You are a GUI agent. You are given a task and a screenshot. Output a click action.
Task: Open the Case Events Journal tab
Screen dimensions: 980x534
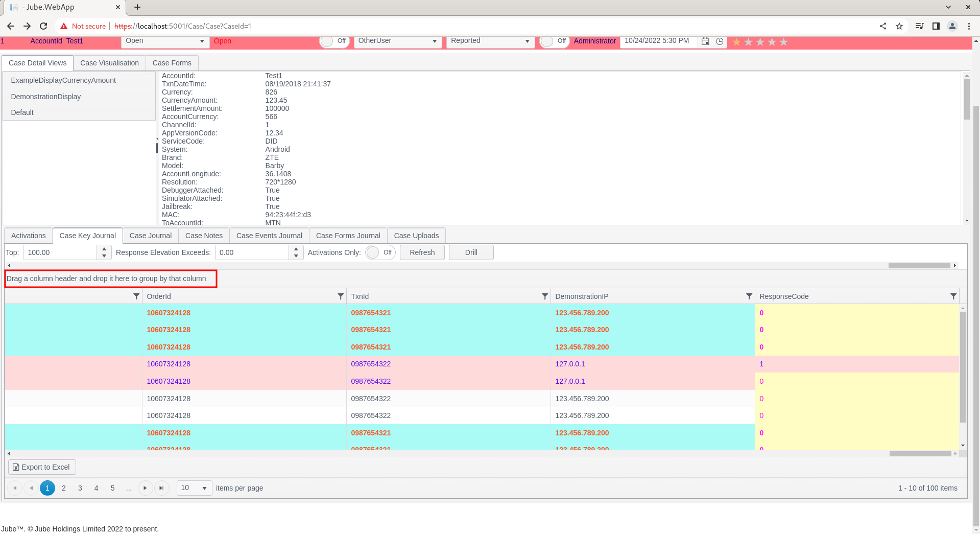pos(269,236)
